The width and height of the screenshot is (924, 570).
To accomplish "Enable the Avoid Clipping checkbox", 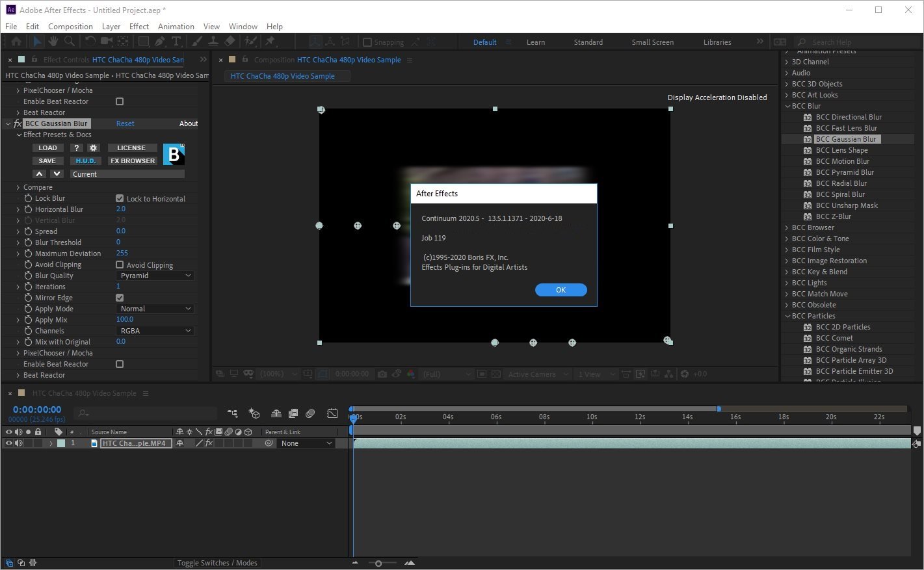I will tap(120, 265).
